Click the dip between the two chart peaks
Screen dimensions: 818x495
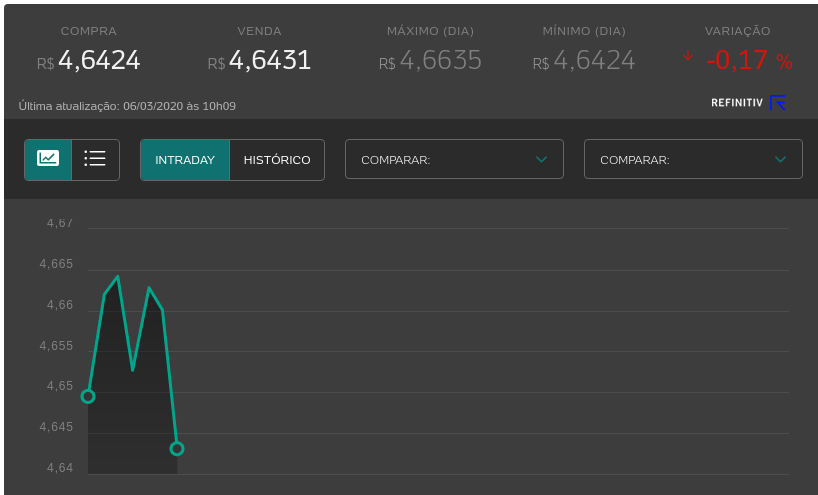point(133,369)
